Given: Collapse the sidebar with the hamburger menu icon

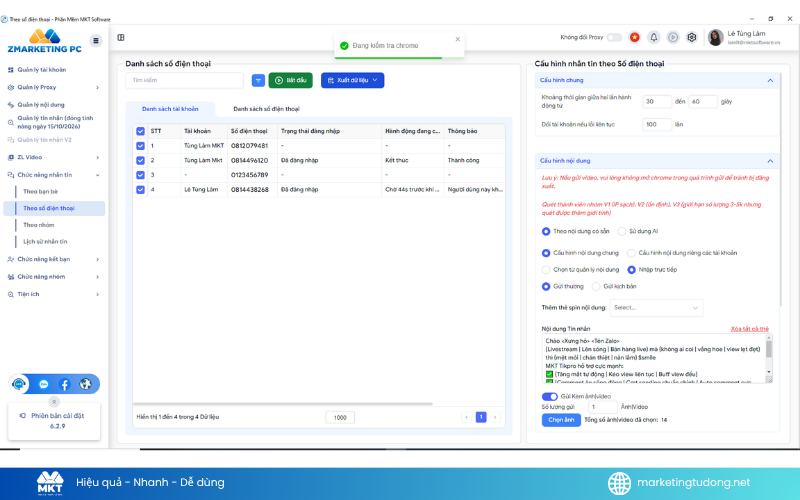Looking at the screenshot, I should (95, 40).
